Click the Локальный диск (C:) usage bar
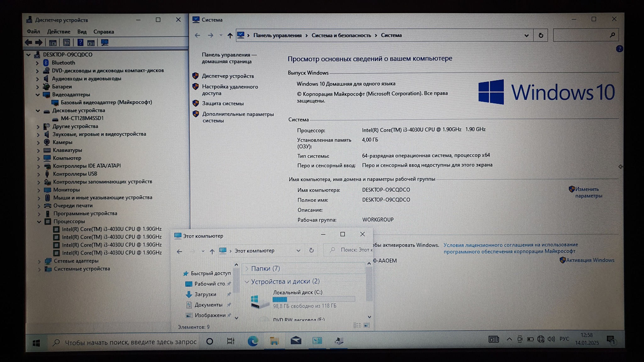Image resolution: width=644 pixels, height=362 pixels. 314,299
